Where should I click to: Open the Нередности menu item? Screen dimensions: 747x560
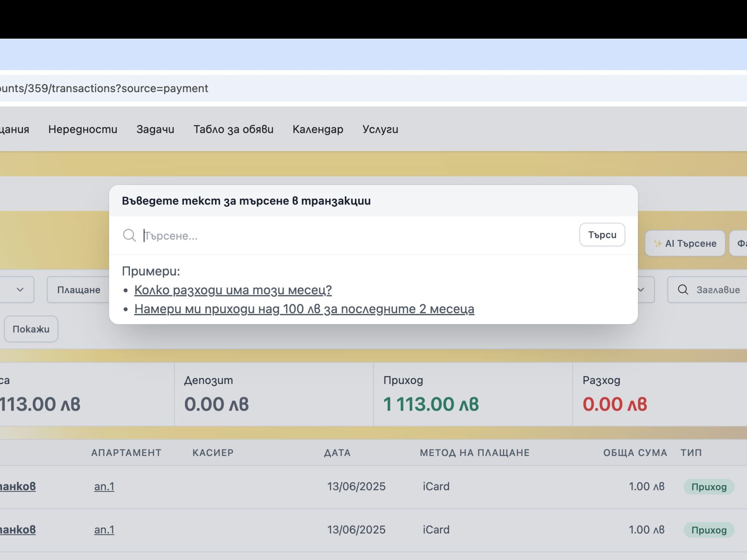82,129
